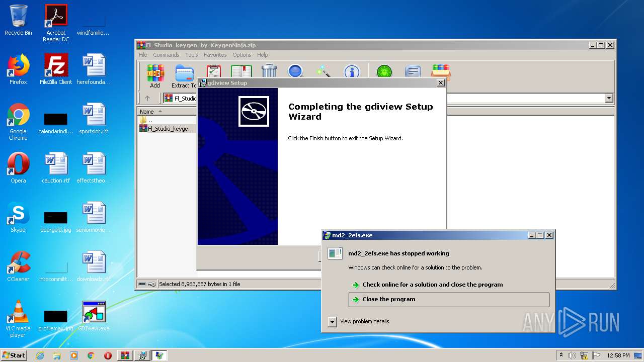Viewport: 644px width, 362px height.
Task: Open Firefox desktop shortcut
Action: [18, 69]
